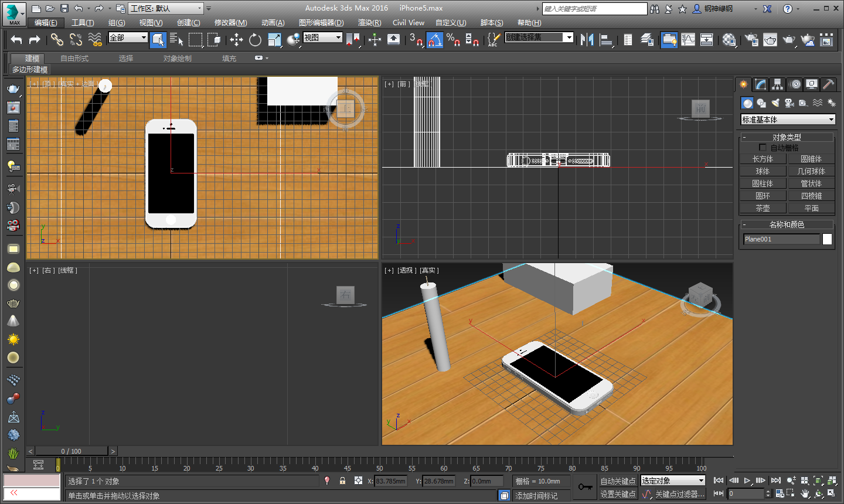The width and height of the screenshot is (844, 504).
Task: Open the 编辑(E) menu
Action: tap(46, 23)
